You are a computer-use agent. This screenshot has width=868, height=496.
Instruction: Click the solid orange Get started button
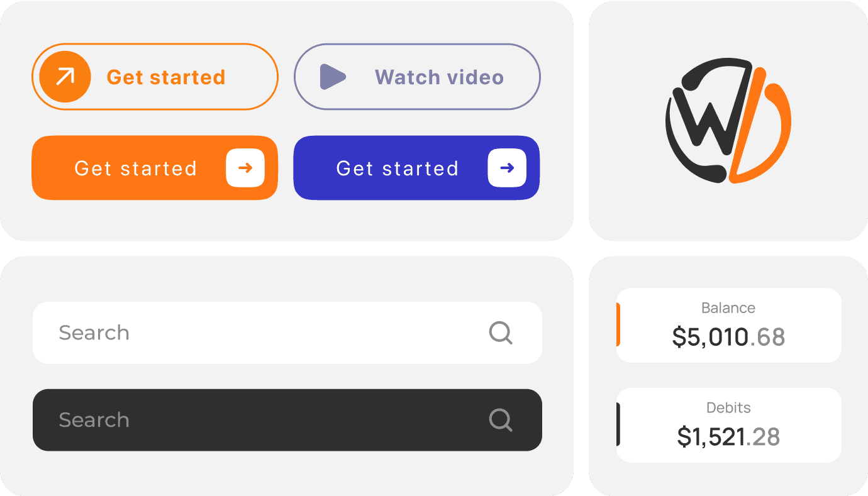(155, 168)
